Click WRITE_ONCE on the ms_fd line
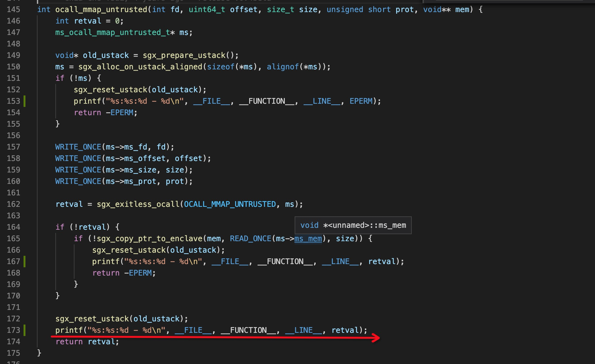The width and height of the screenshot is (595, 364). (x=78, y=147)
